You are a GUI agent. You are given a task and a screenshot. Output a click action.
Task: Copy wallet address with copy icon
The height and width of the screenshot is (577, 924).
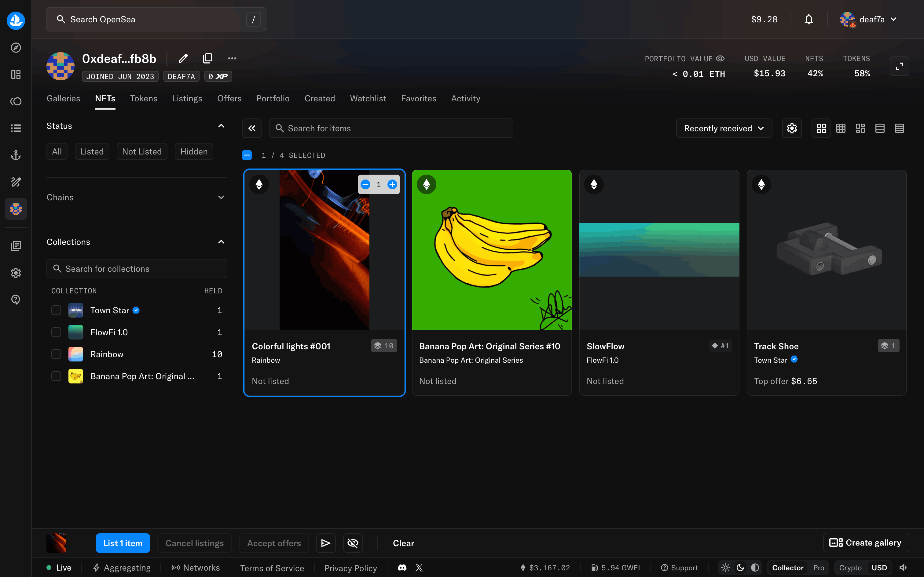coord(207,58)
